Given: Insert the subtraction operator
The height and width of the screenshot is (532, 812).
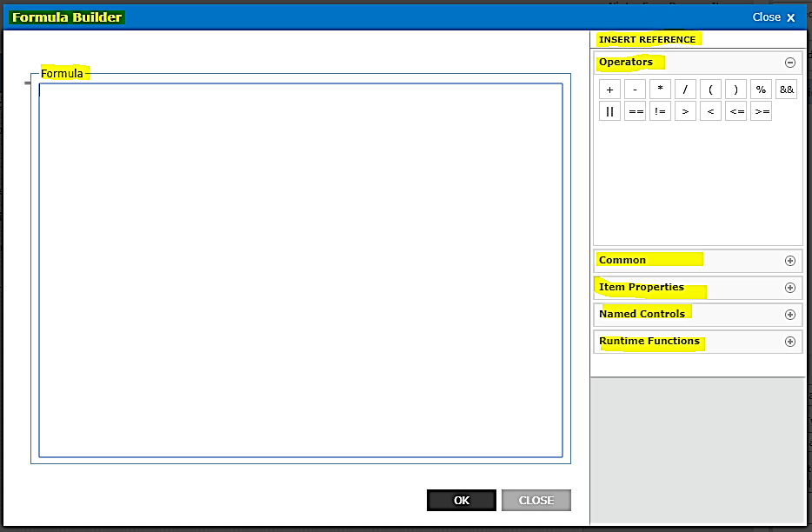Looking at the screenshot, I should tap(635, 89).
